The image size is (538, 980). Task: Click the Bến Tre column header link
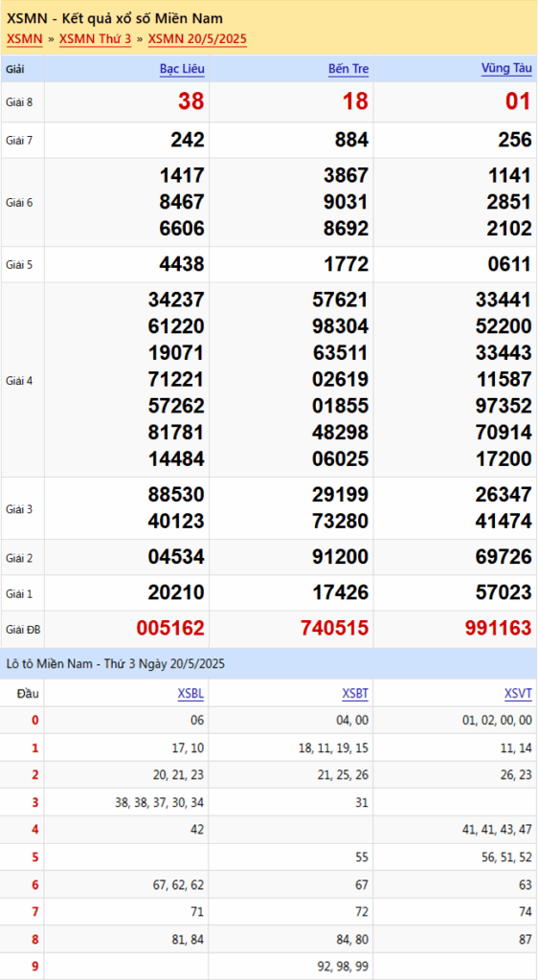coord(348,69)
